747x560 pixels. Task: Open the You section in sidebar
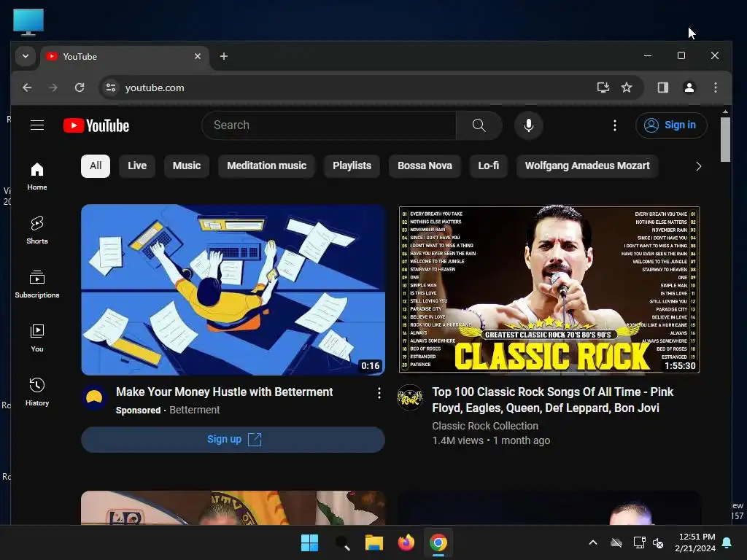tap(37, 338)
